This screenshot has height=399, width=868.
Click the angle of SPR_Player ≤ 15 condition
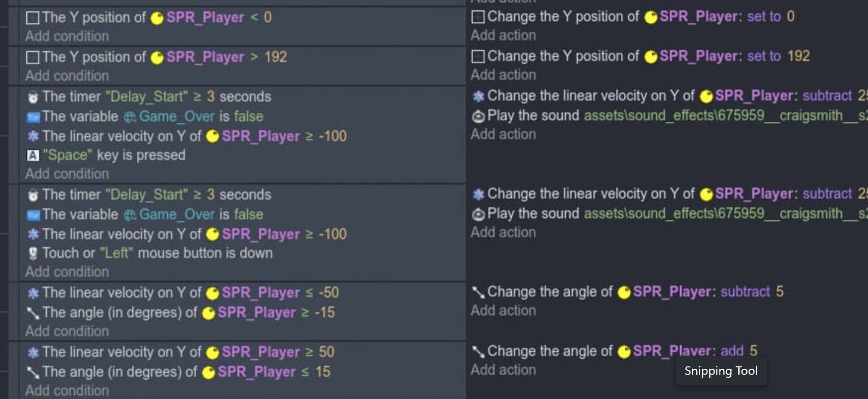pos(178,372)
